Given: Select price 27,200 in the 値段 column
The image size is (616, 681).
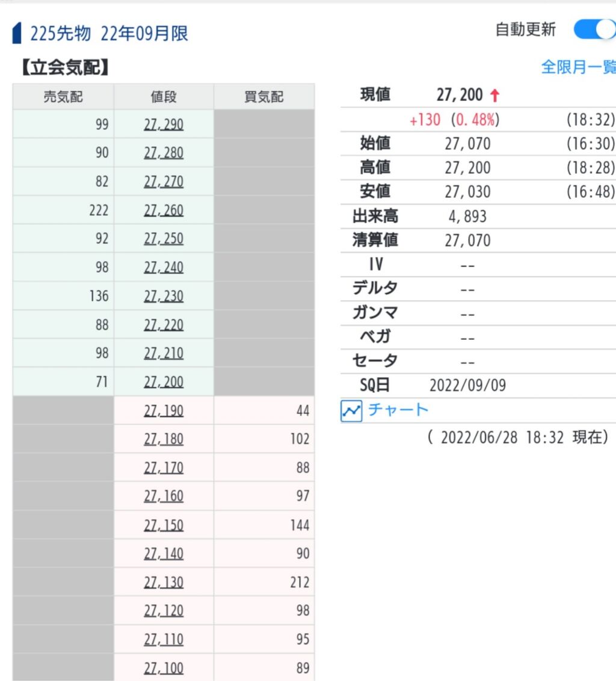Looking at the screenshot, I should pos(164,382).
